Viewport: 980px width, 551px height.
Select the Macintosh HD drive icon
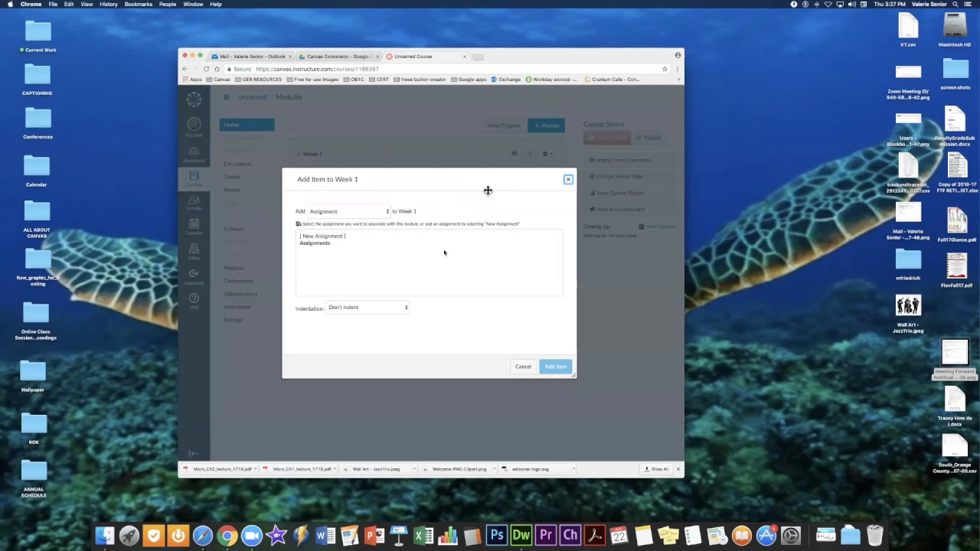[x=955, y=26]
